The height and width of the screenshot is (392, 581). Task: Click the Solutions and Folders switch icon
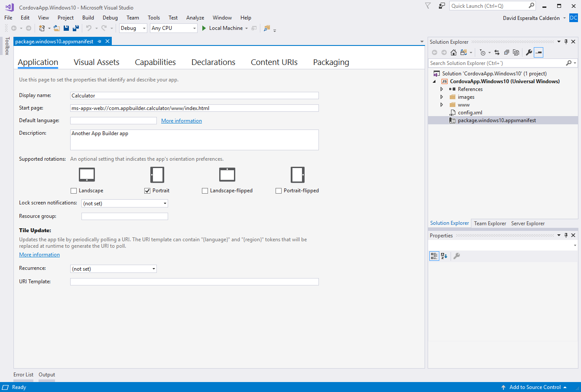(x=464, y=52)
